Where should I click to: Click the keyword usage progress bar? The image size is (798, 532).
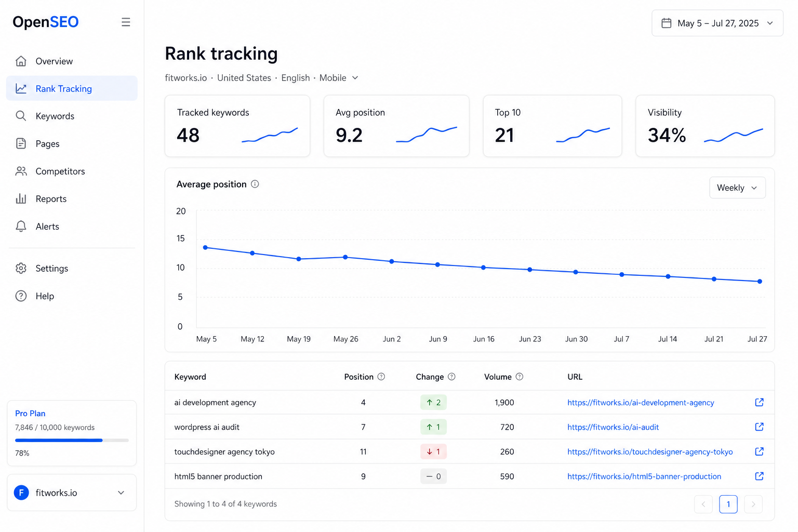tap(72, 440)
